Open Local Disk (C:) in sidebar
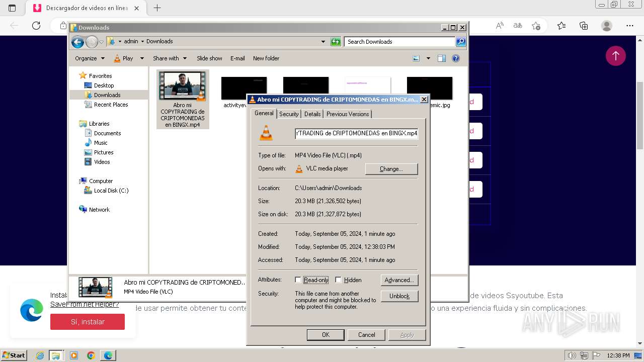 [x=111, y=191]
